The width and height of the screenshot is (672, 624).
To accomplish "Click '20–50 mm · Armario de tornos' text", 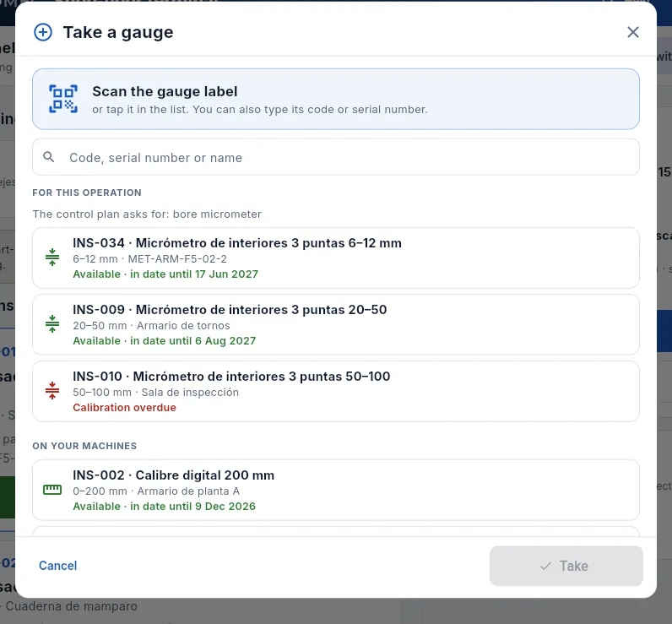I will pos(151,326).
